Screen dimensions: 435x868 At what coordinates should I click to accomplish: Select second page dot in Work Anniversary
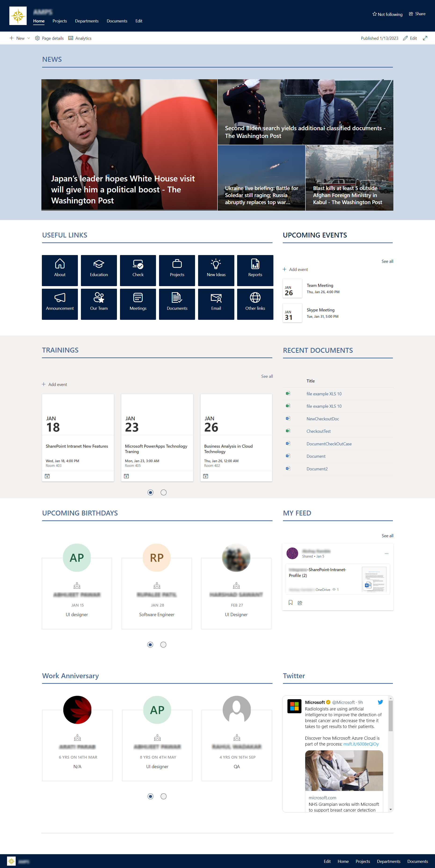coord(163,796)
